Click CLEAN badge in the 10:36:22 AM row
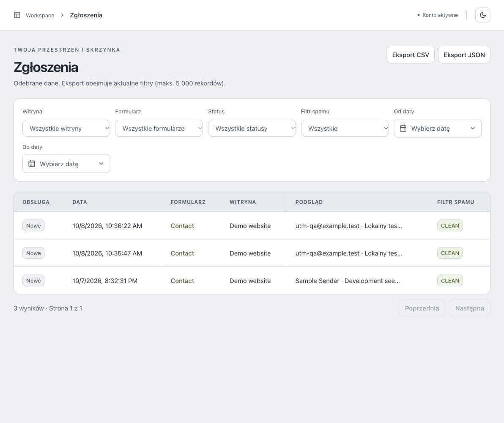The image size is (504, 423). [450, 226]
